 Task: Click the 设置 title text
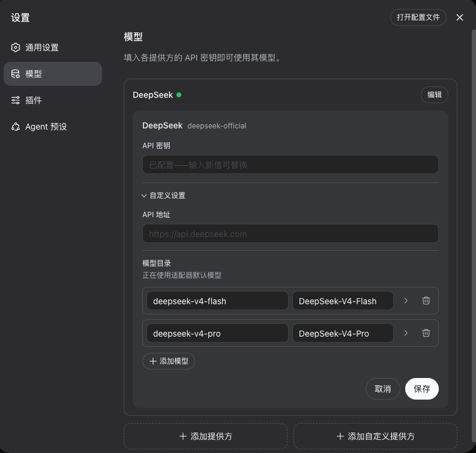click(x=20, y=17)
